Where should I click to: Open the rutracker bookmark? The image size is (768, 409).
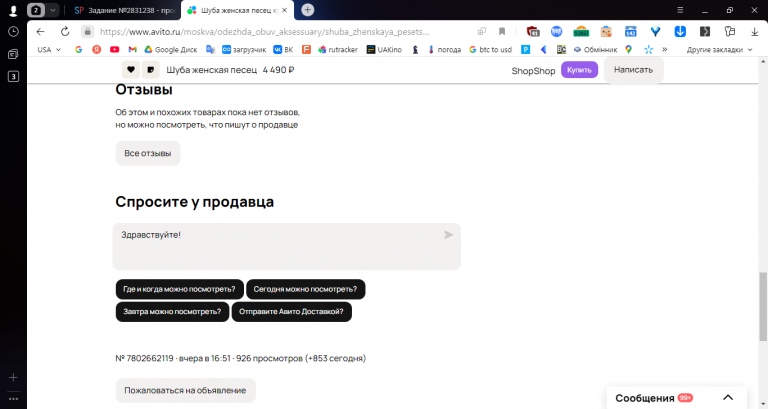[x=337, y=49]
